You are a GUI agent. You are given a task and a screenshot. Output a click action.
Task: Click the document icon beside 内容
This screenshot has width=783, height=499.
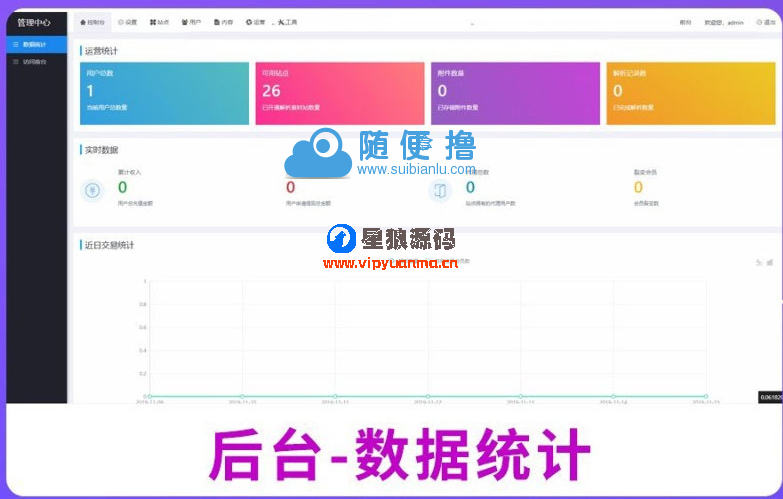click(x=217, y=22)
